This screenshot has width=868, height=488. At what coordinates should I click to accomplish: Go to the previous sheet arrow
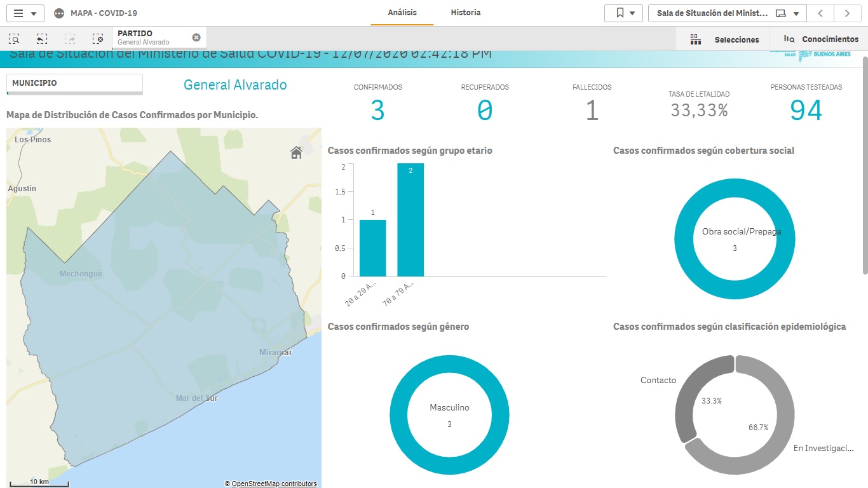tap(820, 13)
